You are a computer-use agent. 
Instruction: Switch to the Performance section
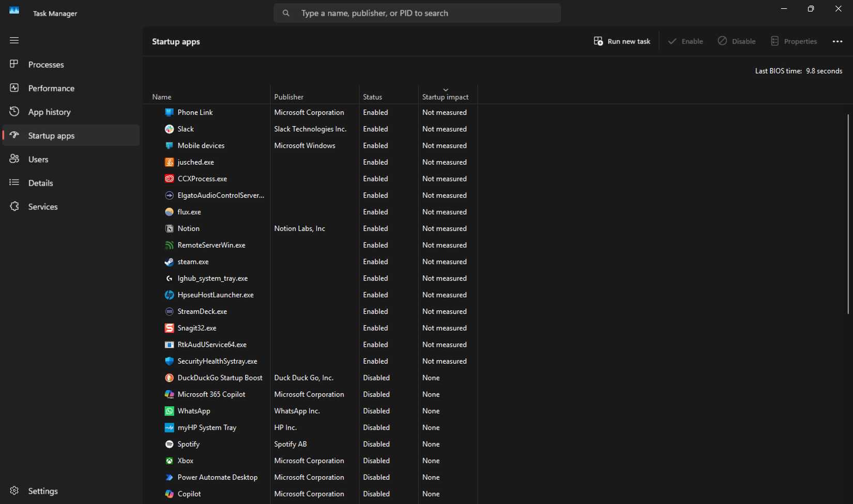[51, 88]
